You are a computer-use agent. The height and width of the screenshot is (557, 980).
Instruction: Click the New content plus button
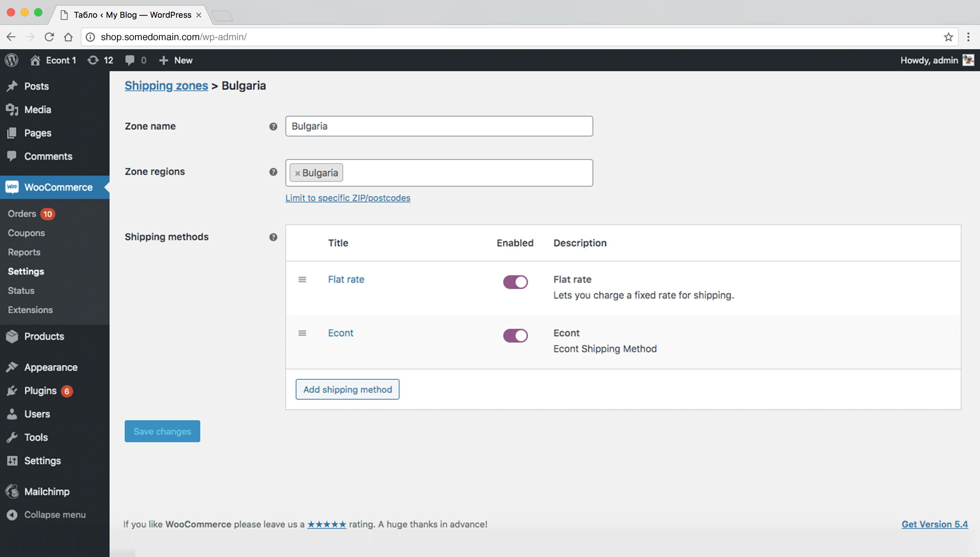click(176, 60)
